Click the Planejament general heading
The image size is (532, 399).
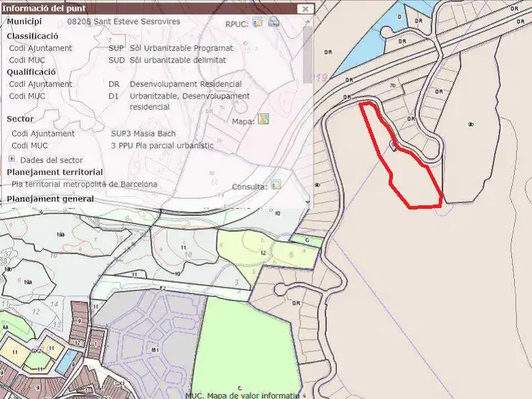50,199
